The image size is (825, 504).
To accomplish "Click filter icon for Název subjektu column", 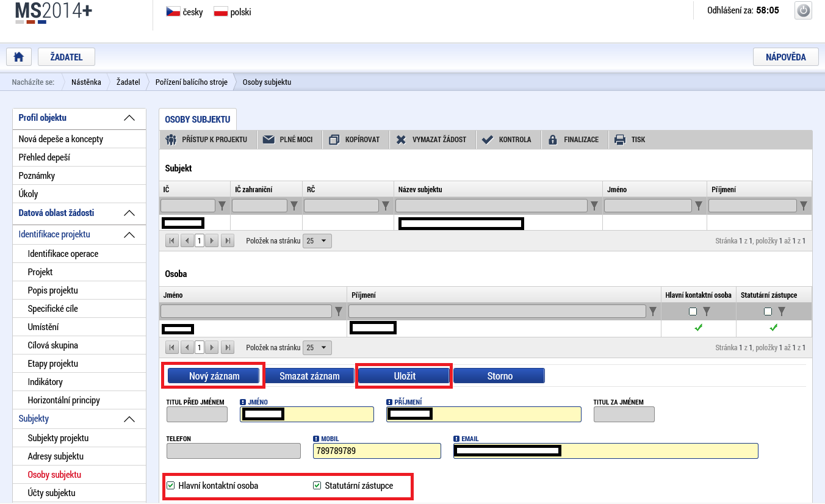I will (594, 206).
